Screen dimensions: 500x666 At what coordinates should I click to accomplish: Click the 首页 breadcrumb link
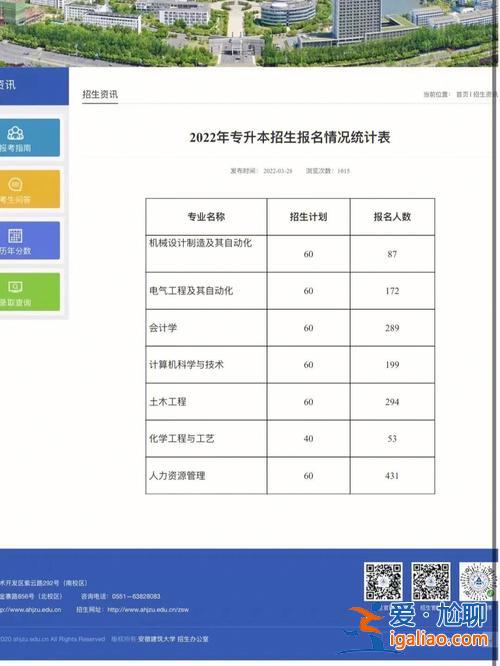coord(462,94)
